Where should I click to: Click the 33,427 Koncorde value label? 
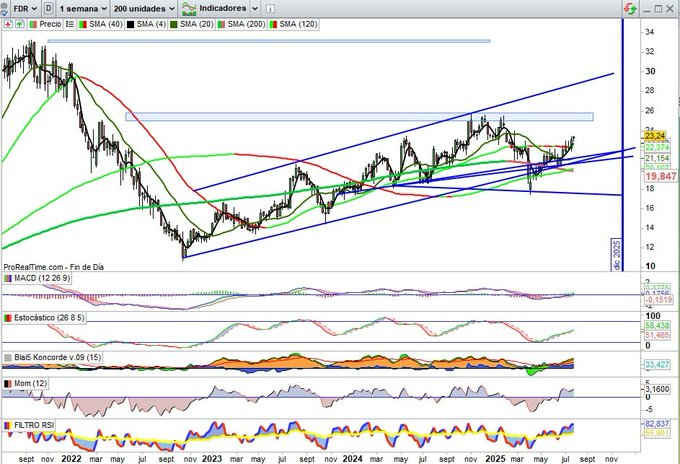point(657,365)
